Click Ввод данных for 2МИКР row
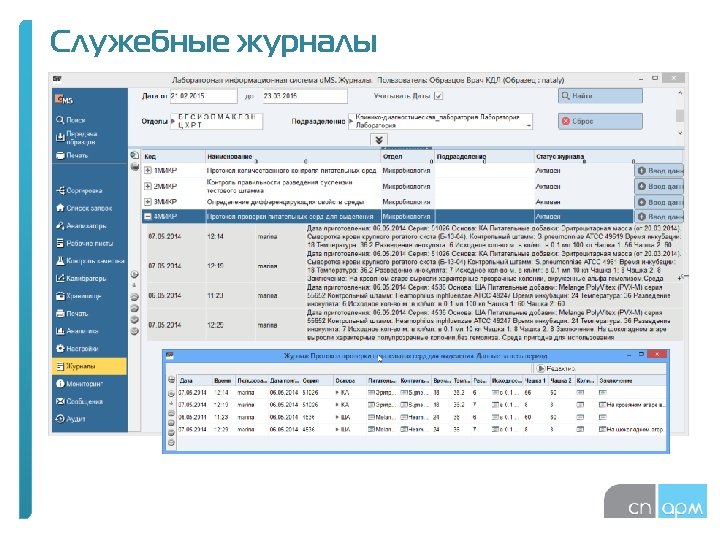This screenshot has height=540, width=720. coord(659,186)
